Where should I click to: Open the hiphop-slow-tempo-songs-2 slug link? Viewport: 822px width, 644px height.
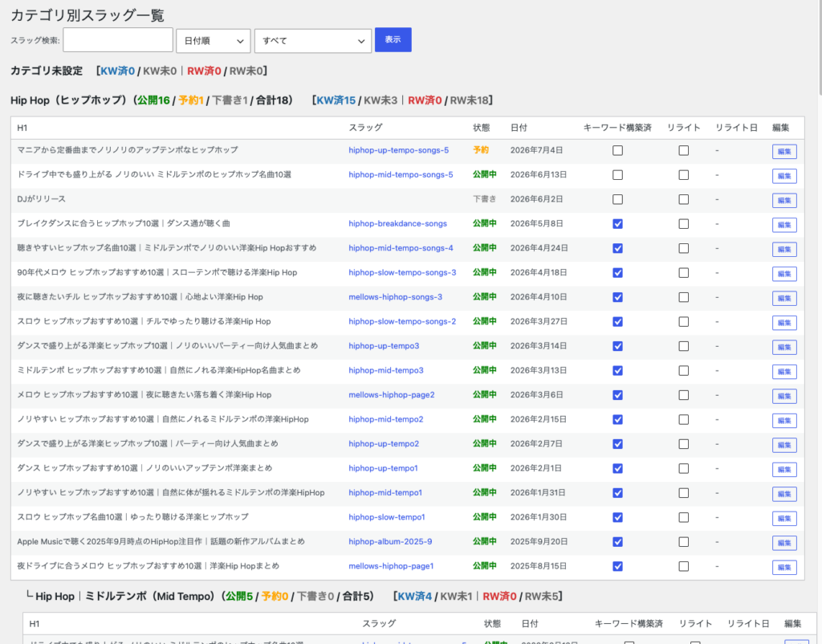(x=402, y=321)
